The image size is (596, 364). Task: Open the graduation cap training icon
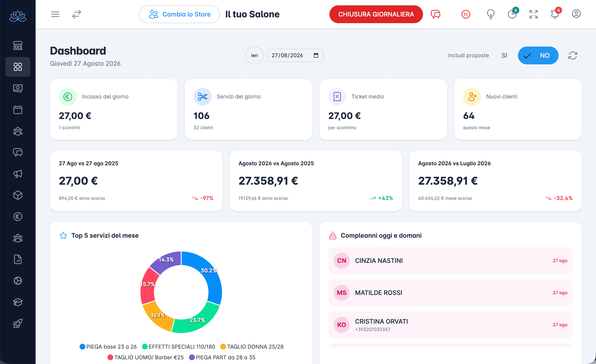tap(18, 302)
